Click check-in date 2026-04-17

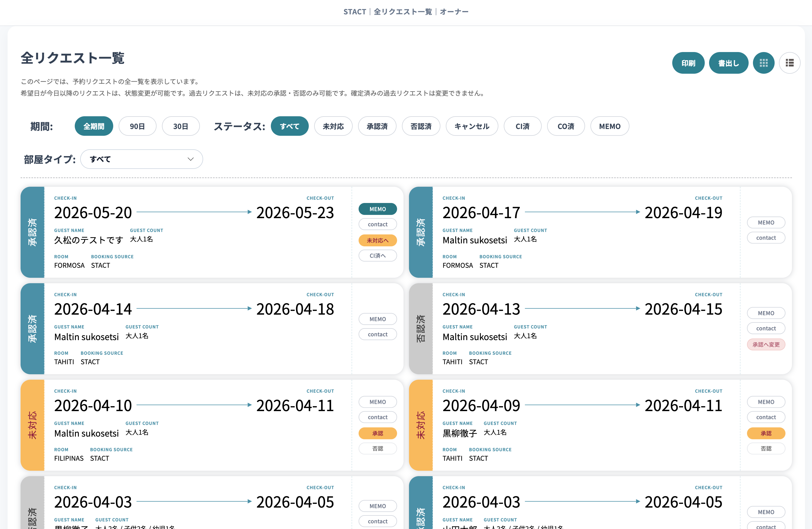tap(481, 213)
